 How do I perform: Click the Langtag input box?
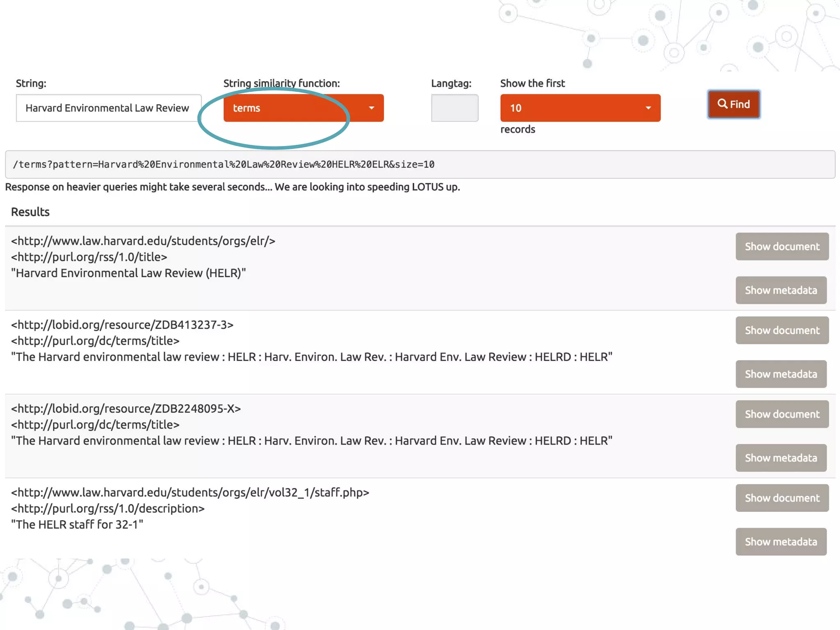pos(454,108)
